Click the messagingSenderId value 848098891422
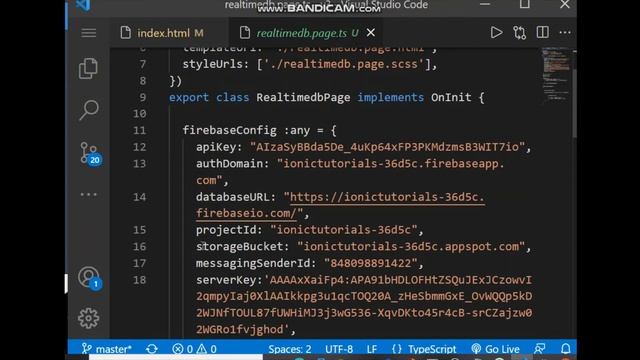640x360 pixels. click(x=371, y=263)
